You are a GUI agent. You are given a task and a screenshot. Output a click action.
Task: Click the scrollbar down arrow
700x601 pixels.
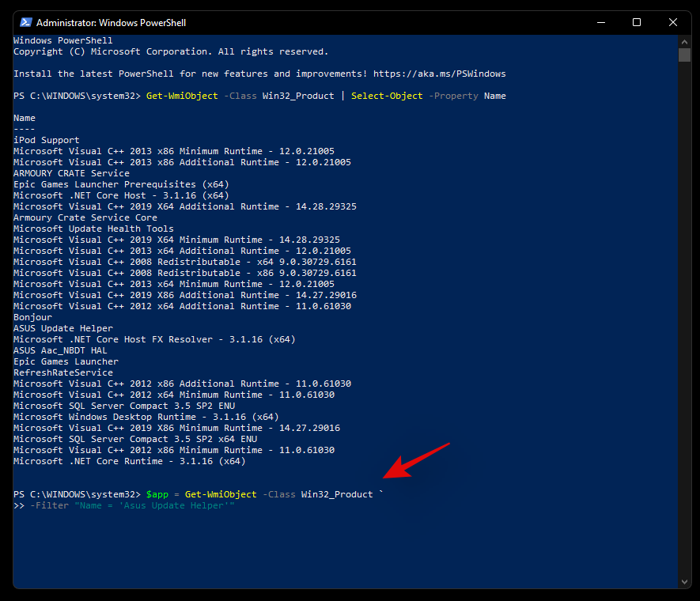coord(684,582)
